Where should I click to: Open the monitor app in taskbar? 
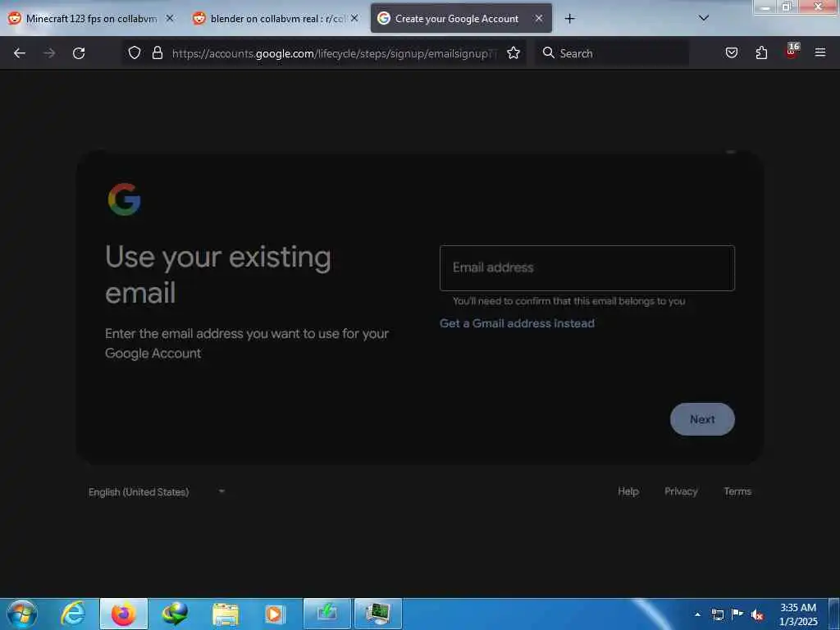(x=377, y=614)
